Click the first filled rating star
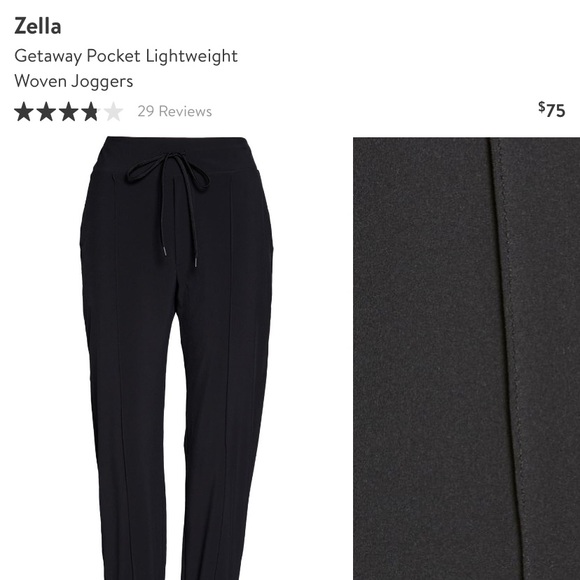580x580 pixels. coord(24,111)
